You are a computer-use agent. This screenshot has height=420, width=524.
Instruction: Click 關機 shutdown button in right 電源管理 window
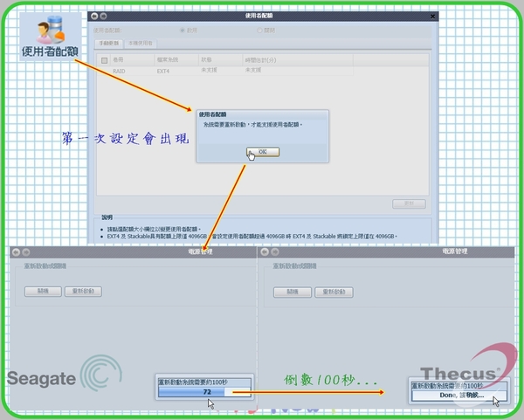coord(293,292)
